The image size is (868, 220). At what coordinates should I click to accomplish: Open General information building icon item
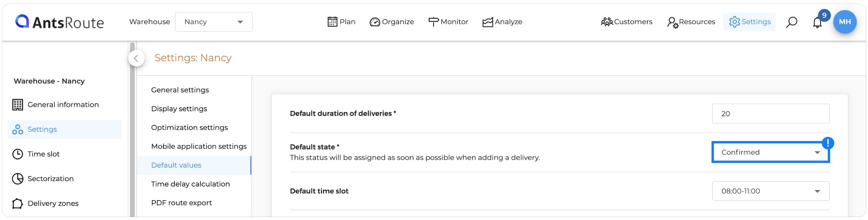point(55,105)
